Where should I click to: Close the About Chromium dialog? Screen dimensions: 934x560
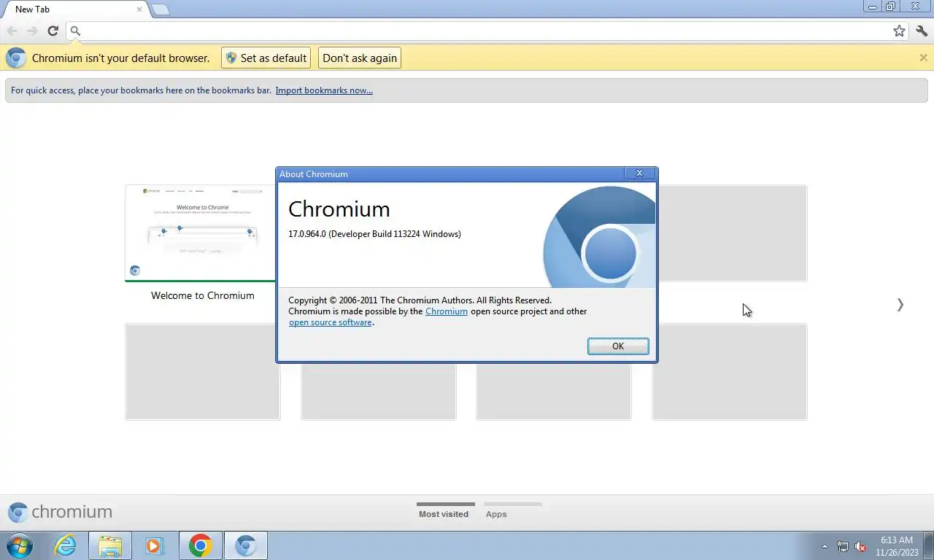coord(639,174)
